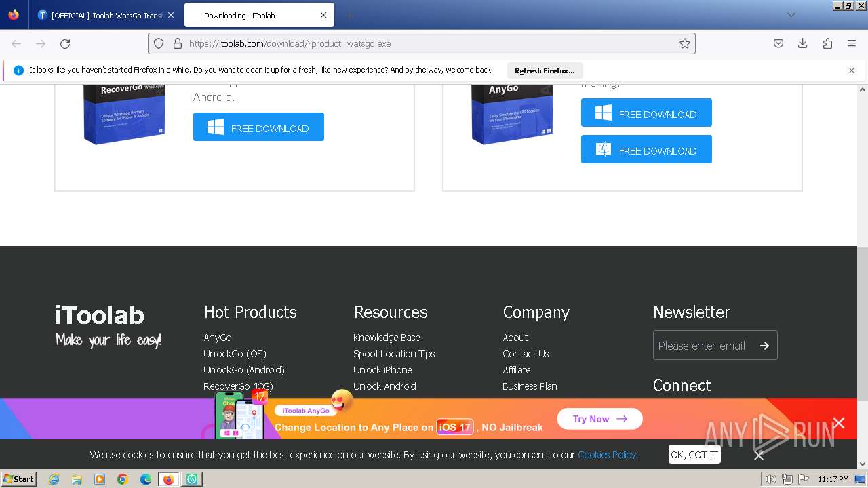
Task: Open green app icon in taskbar
Action: (x=192, y=479)
